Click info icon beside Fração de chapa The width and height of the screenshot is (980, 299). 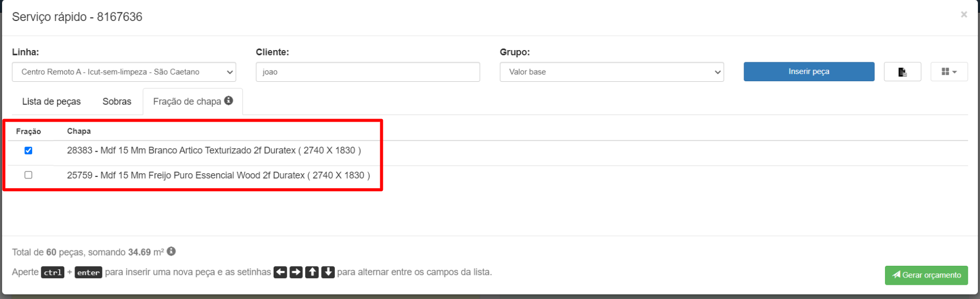(x=229, y=101)
